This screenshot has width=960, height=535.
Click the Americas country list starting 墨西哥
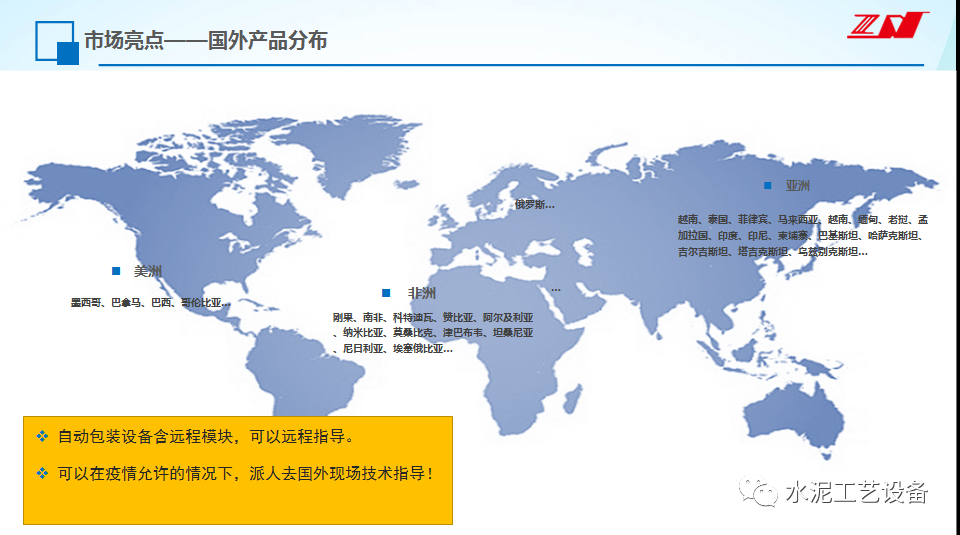pyautogui.click(x=151, y=302)
